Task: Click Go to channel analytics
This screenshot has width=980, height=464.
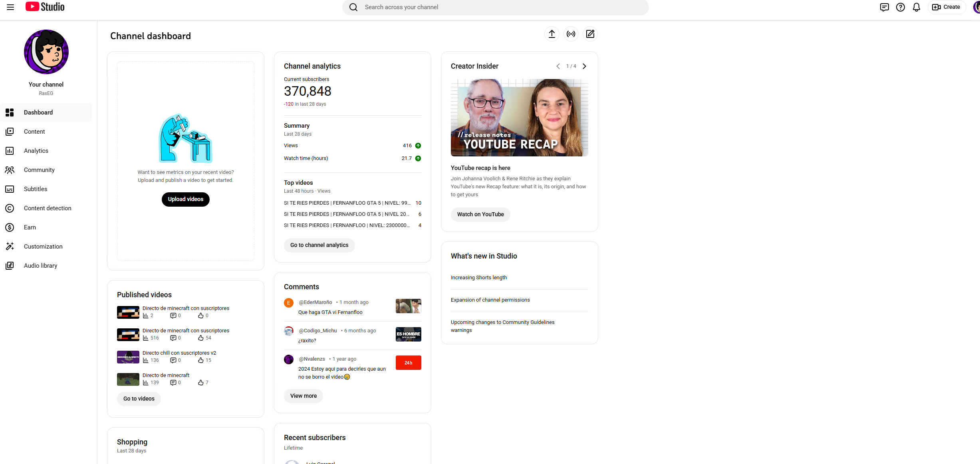Action: [x=319, y=245]
